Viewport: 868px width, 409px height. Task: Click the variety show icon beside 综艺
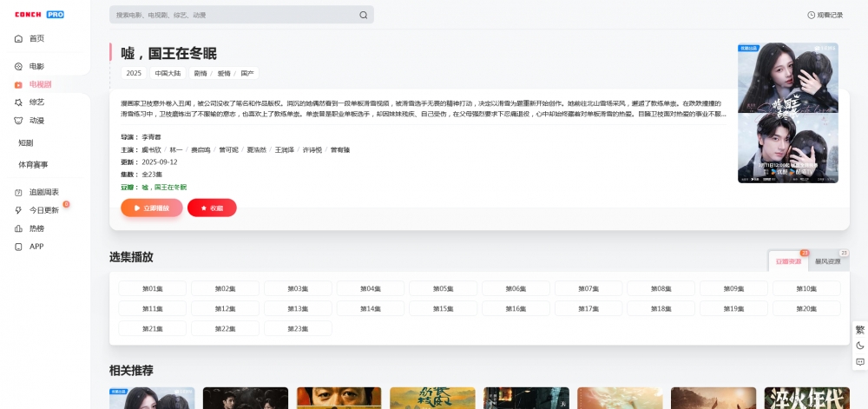(x=19, y=102)
